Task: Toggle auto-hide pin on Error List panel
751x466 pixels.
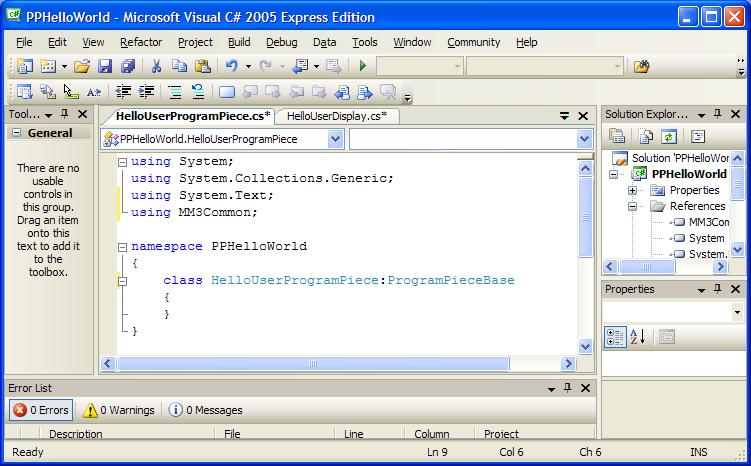Action: tap(568, 388)
